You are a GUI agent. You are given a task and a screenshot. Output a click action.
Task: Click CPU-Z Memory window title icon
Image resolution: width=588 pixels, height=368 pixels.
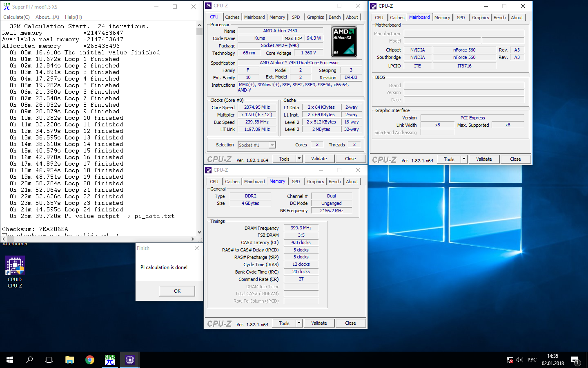coord(208,170)
